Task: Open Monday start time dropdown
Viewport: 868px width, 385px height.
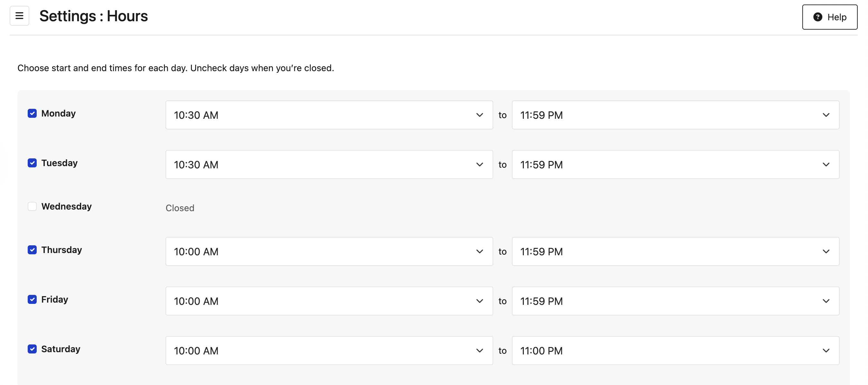Action: click(x=329, y=115)
